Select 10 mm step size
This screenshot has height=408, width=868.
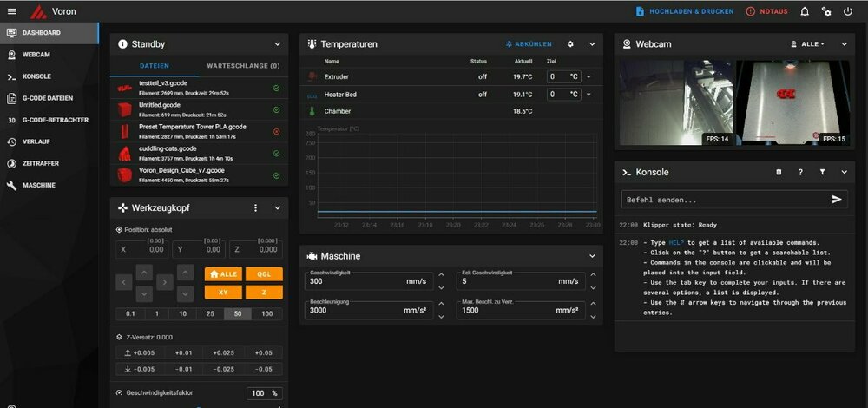point(182,314)
